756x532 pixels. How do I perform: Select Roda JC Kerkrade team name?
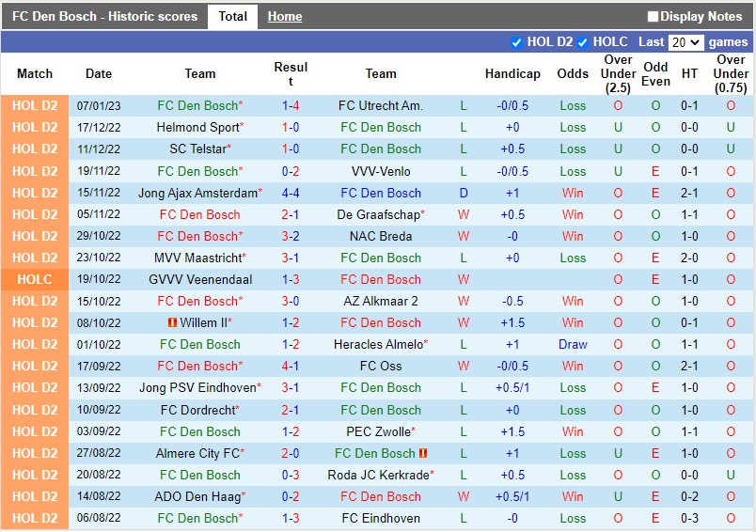point(379,475)
